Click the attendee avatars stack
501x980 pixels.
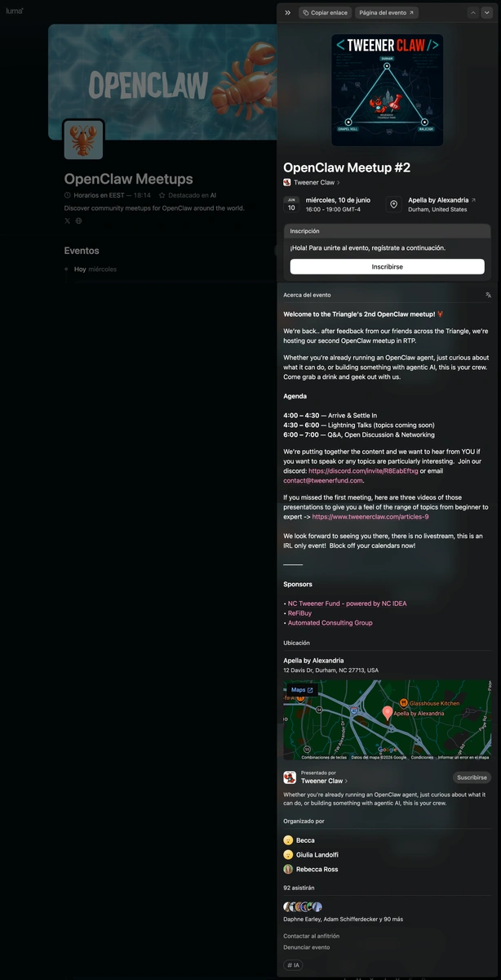click(x=303, y=907)
